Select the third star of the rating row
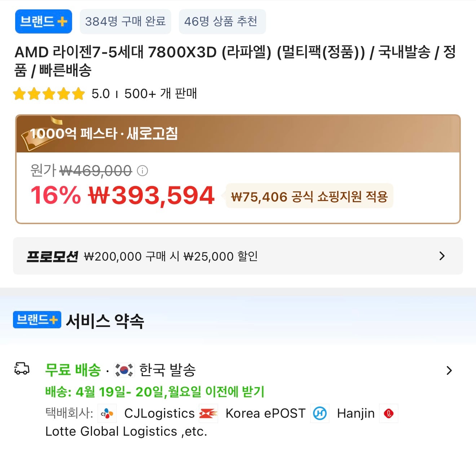 coord(49,94)
